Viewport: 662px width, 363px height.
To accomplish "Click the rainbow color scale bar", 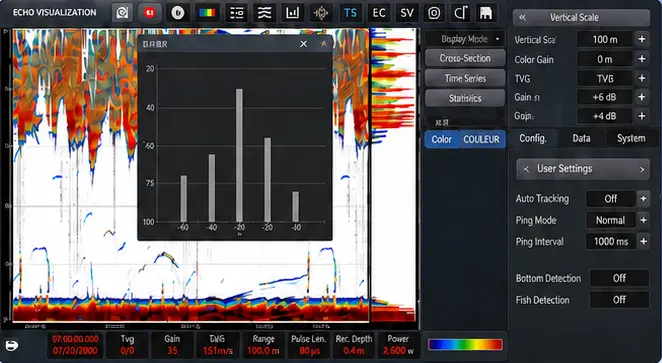I will point(465,345).
